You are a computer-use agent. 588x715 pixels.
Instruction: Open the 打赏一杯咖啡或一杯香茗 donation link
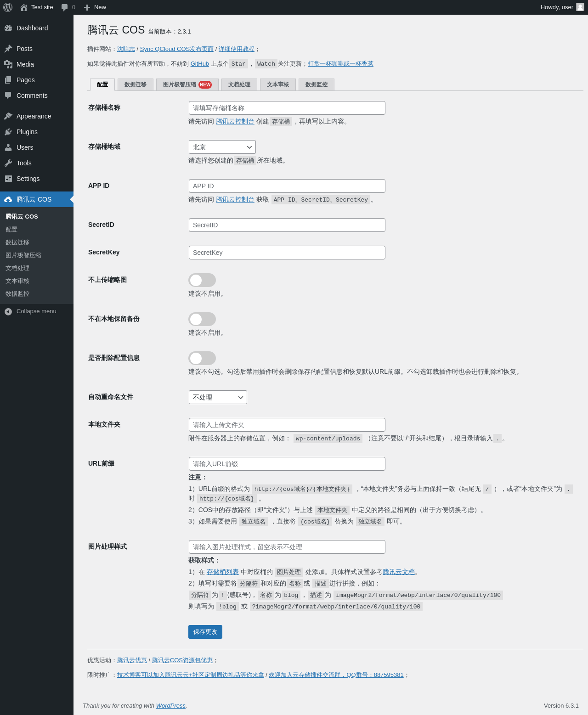[340, 64]
